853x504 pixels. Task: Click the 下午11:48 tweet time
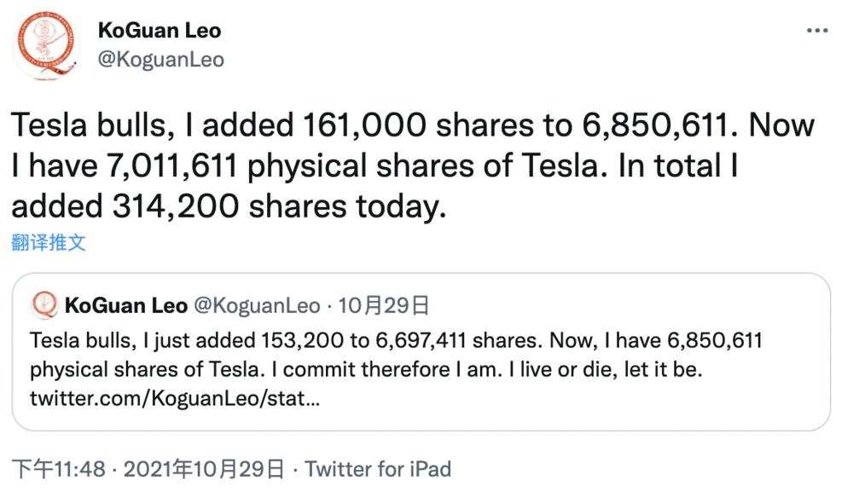pos(59,469)
